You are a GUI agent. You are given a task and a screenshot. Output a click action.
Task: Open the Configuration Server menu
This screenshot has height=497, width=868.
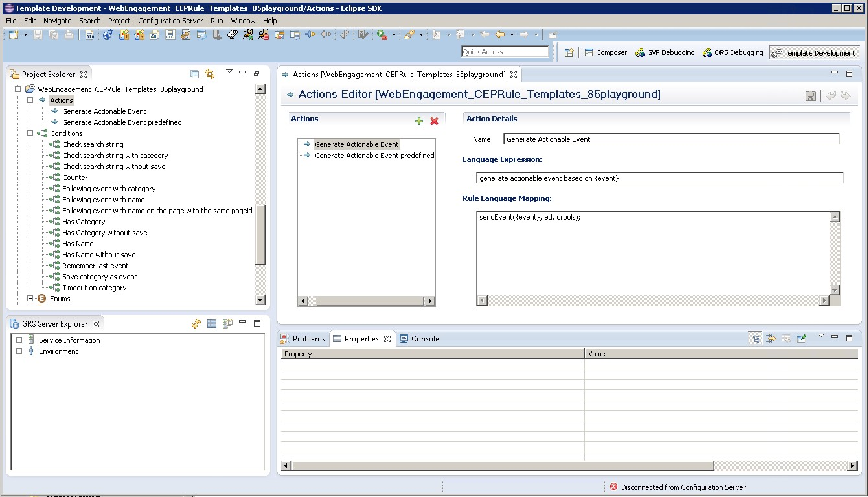[x=170, y=21]
